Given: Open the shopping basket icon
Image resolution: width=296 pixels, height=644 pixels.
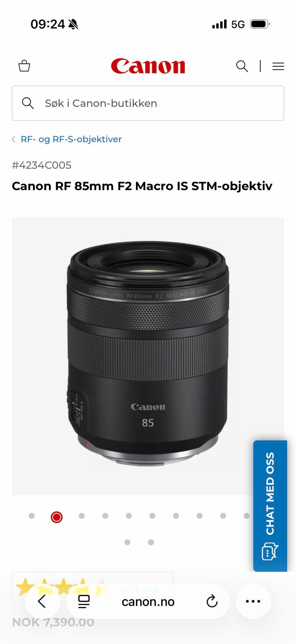Looking at the screenshot, I should point(24,66).
